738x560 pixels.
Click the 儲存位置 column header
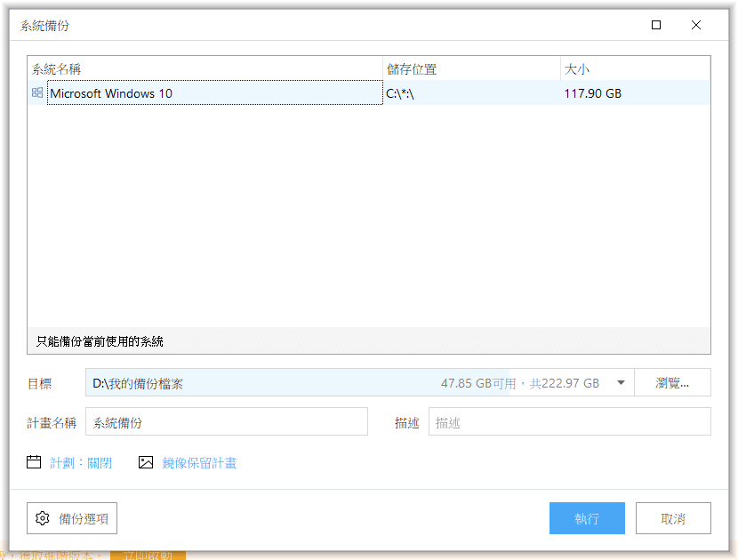coord(471,68)
